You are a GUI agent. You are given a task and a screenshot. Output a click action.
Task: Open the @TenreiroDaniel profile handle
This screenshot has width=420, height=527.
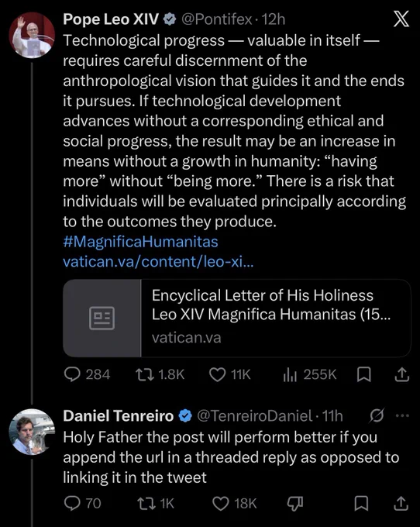(255, 416)
